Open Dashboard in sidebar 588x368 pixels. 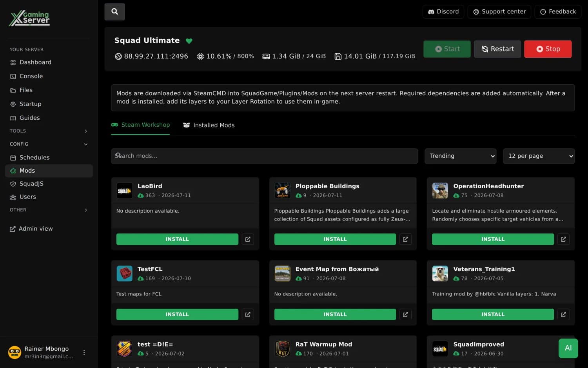coord(49,62)
